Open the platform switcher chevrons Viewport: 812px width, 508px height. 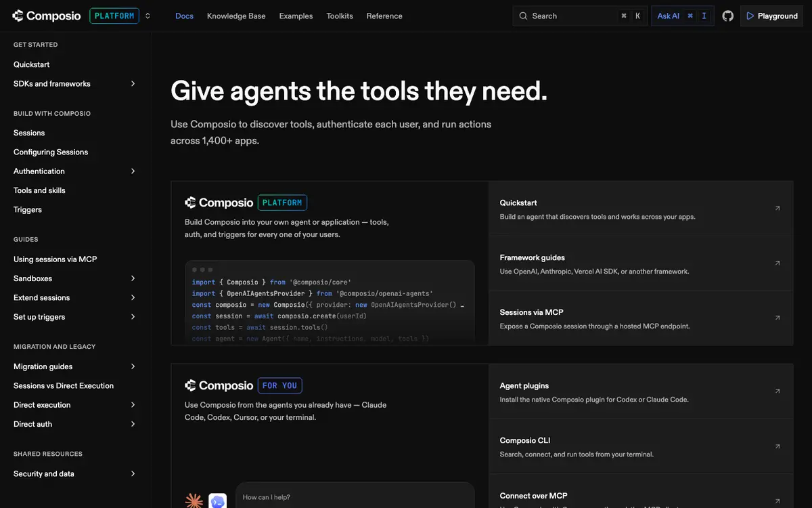point(148,16)
